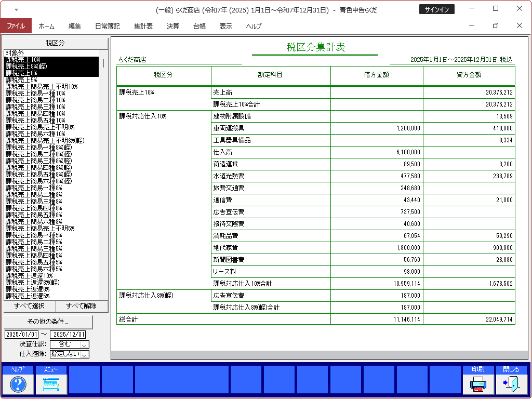
Task: Minimize the inner document window
Action: (x=472, y=26)
